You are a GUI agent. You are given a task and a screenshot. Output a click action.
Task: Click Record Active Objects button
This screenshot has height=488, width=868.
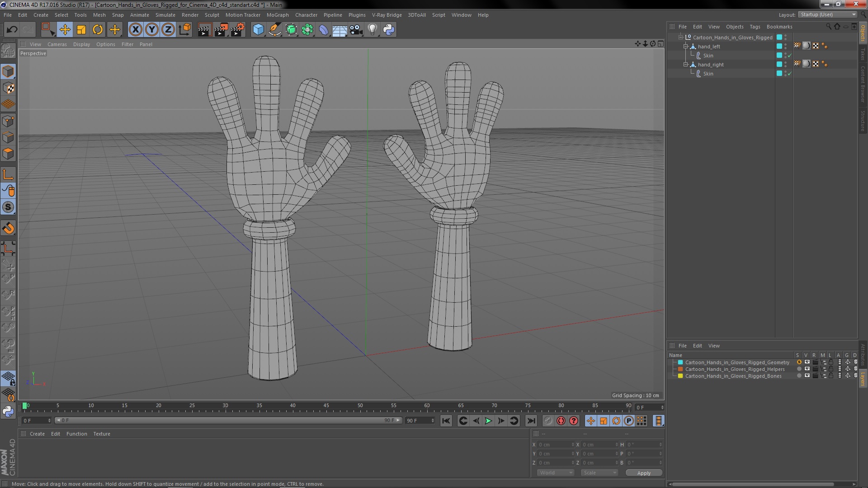click(x=548, y=421)
